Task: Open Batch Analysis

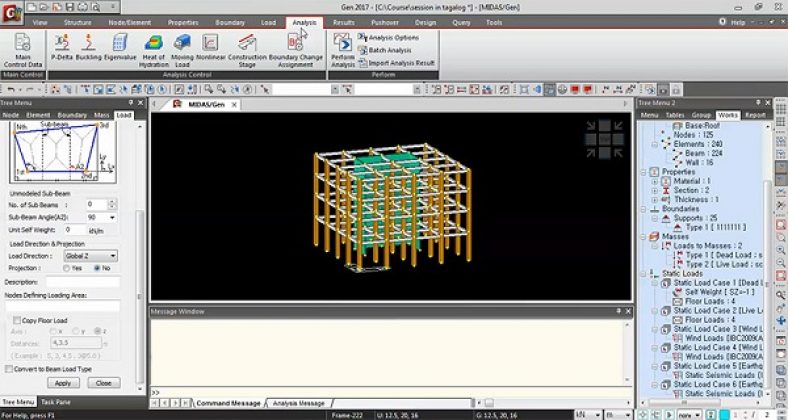Action: click(x=385, y=50)
